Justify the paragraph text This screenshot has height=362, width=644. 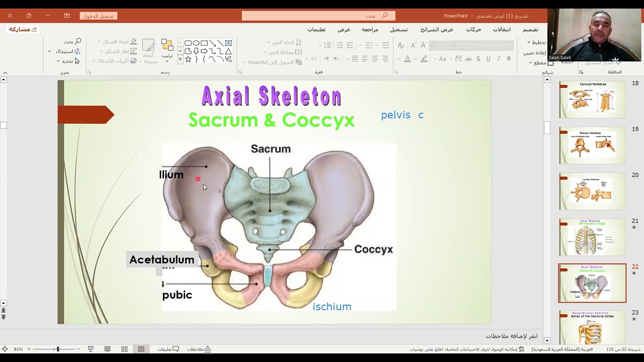click(x=355, y=59)
